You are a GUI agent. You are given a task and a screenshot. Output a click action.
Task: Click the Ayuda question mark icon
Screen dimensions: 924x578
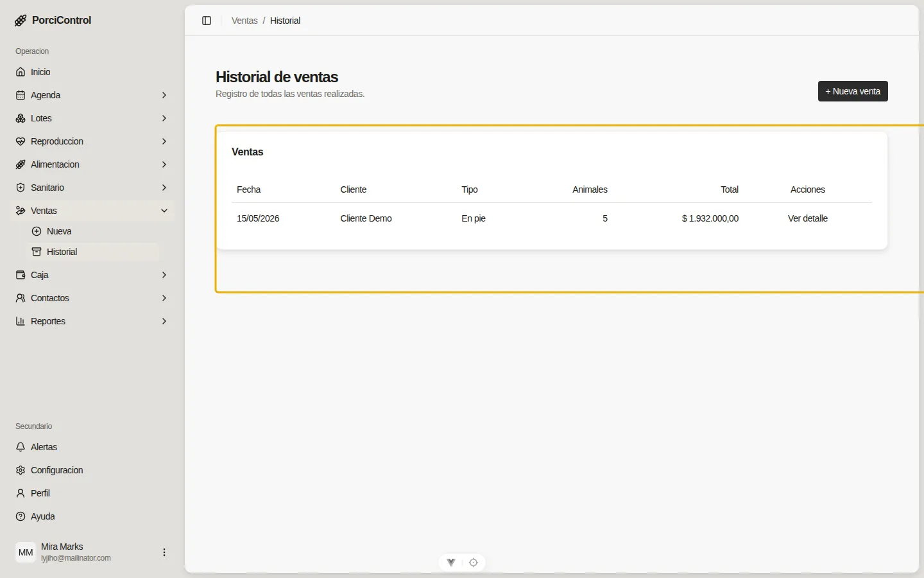(21, 516)
